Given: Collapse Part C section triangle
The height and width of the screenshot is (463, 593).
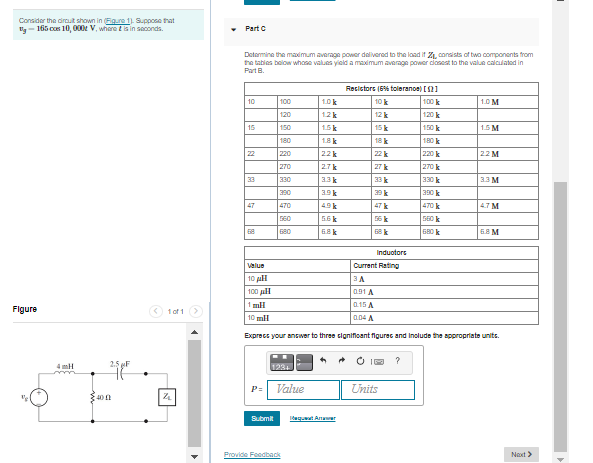Looking at the screenshot, I should pyautogui.click(x=234, y=29).
